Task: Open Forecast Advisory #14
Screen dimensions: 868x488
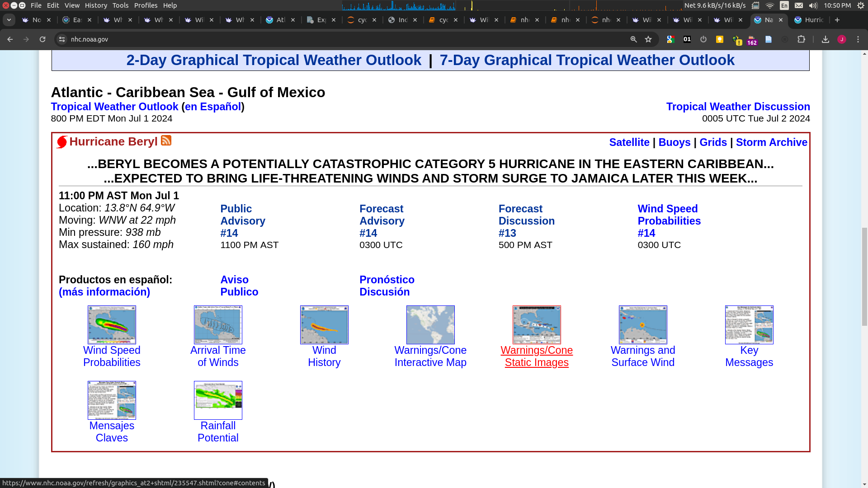Action: tap(382, 221)
